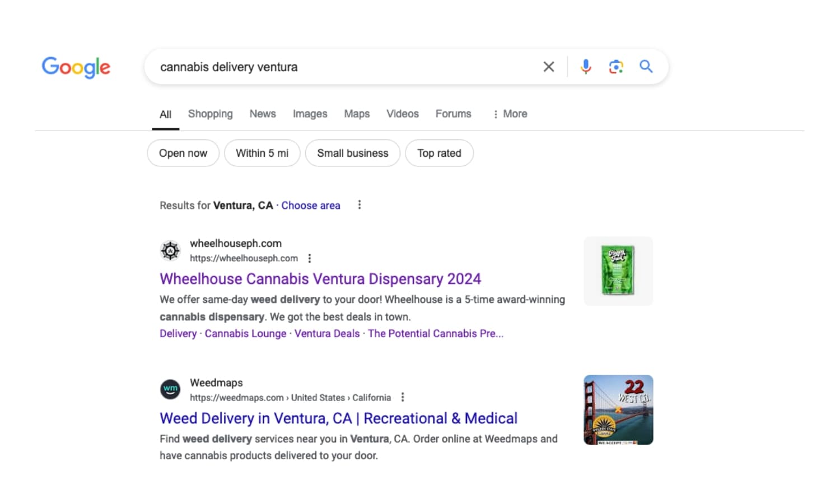Screen dimensions: 840x504
Task: Open result options for the Wheelhouse listing
Action: [x=310, y=258]
